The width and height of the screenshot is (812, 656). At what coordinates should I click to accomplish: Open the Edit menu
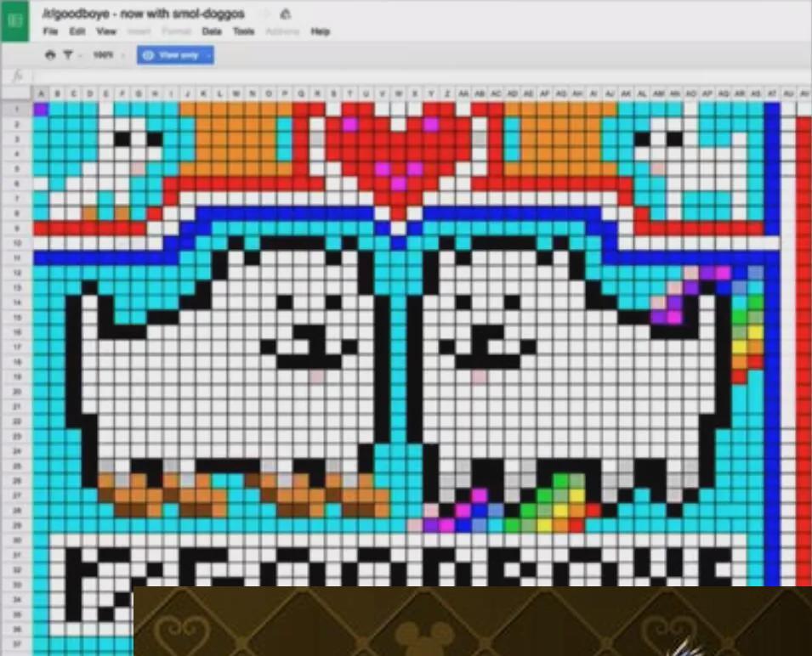pyautogui.click(x=77, y=31)
